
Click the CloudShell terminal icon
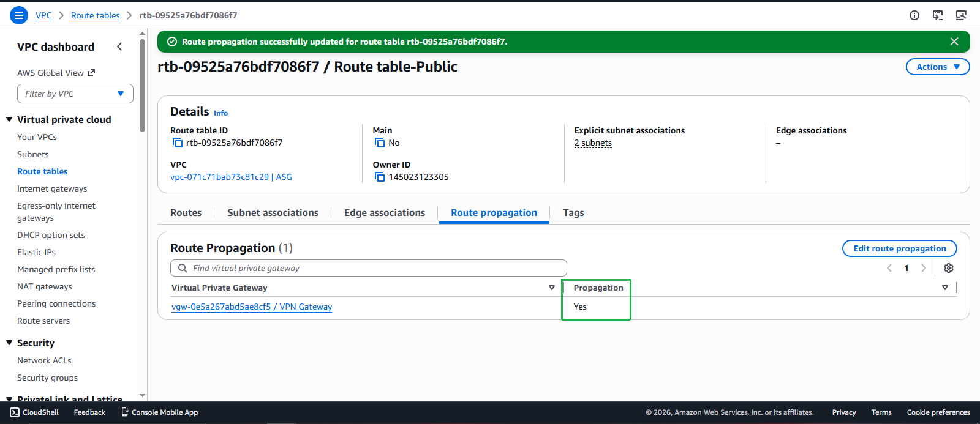(15, 412)
